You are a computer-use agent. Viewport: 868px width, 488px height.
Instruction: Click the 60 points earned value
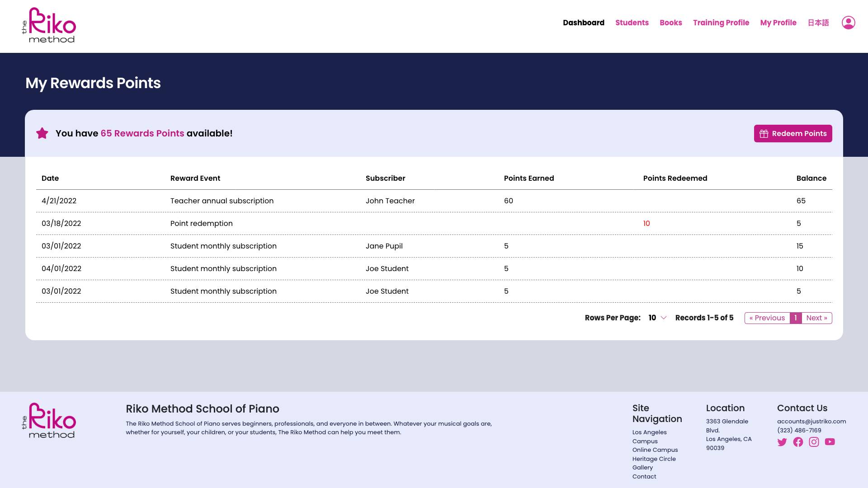[x=508, y=201]
